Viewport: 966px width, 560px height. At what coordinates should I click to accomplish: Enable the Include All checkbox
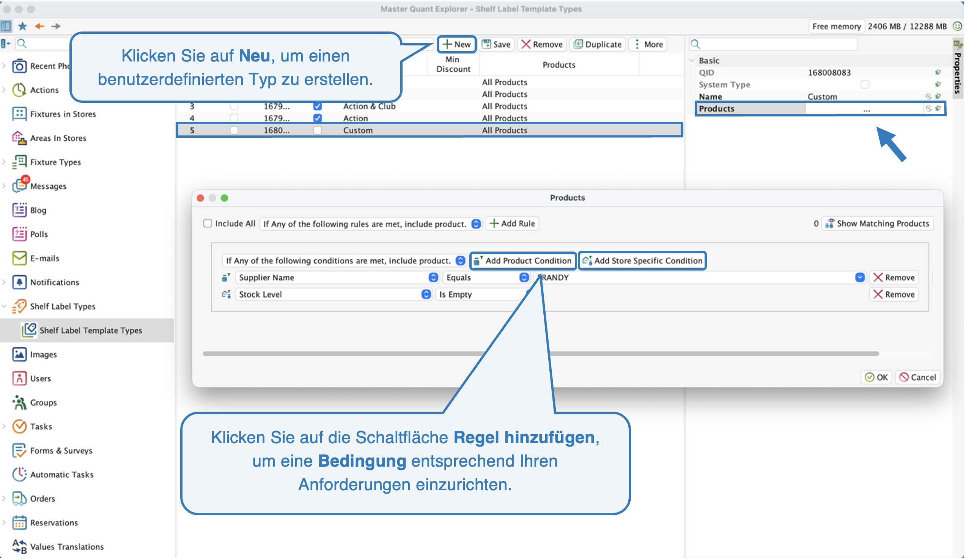coord(208,223)
